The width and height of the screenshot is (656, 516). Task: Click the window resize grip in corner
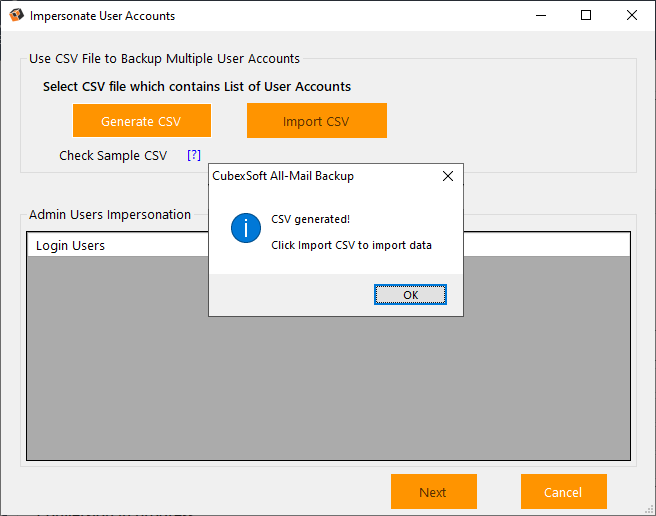[650, 510]
